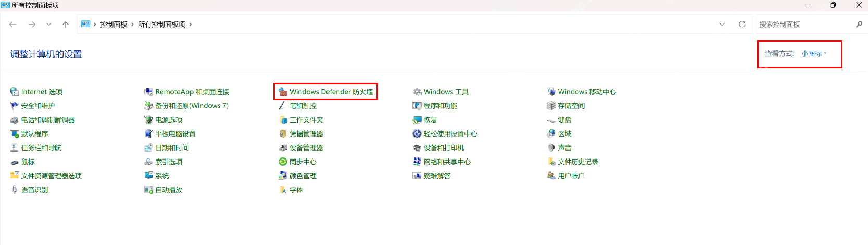Click the 笔和触控 pen icon
Image resolution: width=868 pixels, height=245 pixels.
point(283,106)
